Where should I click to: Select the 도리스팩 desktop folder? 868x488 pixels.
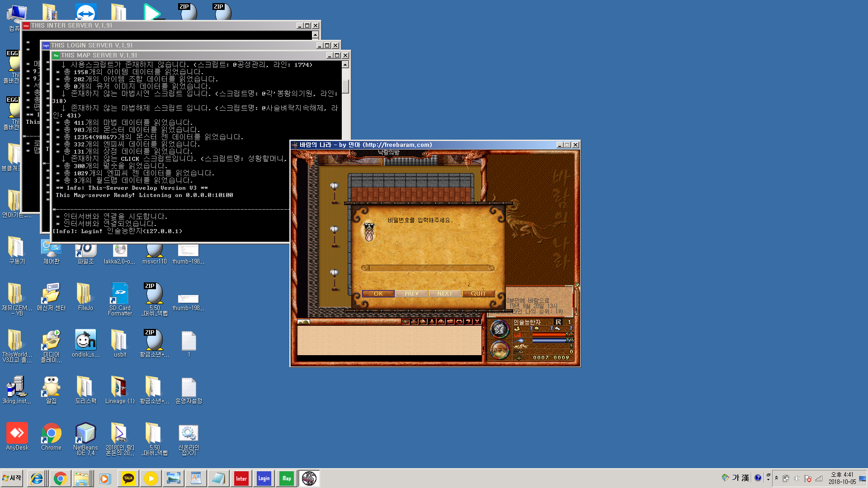click(x=85, y=390)
